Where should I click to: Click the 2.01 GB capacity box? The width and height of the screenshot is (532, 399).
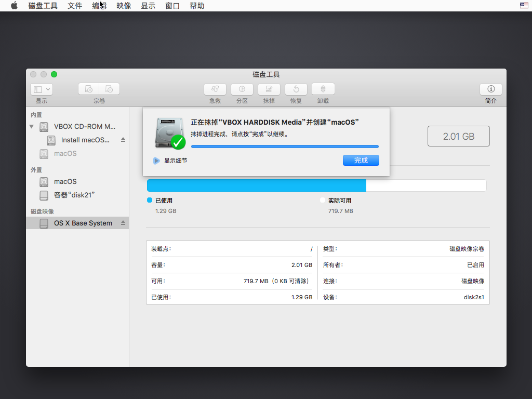[x=458, y=137]
